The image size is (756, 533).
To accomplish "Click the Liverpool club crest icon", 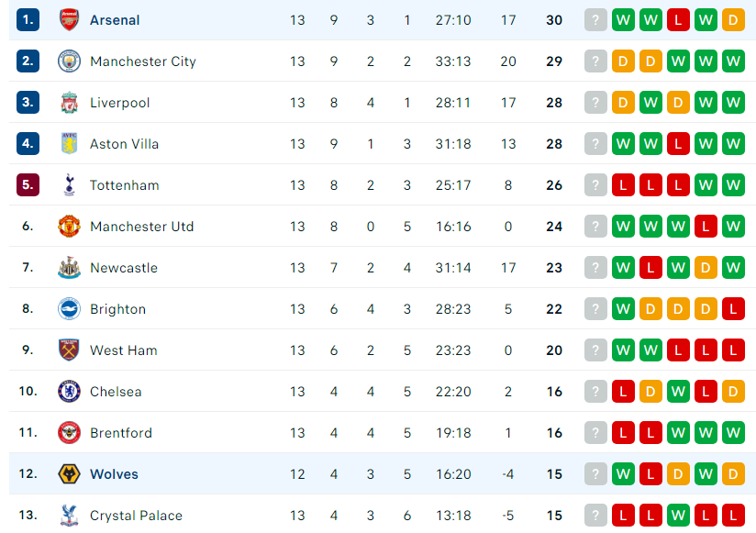I will pos(69,103).
